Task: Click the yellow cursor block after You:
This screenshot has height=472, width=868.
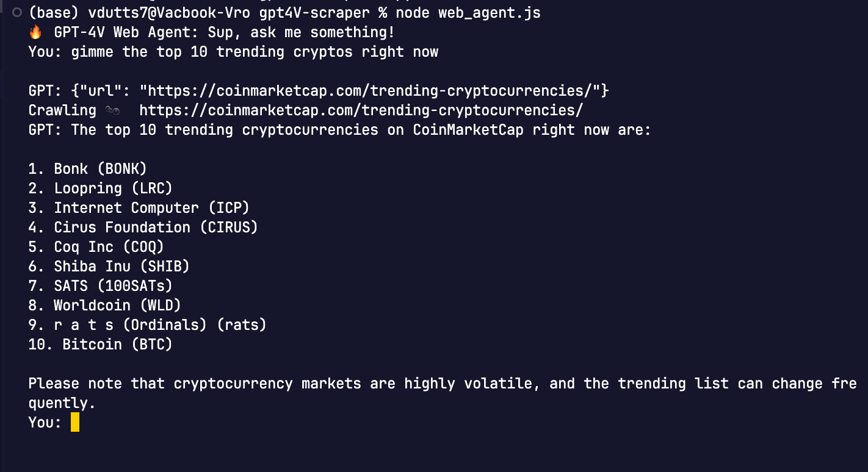Action: [75, 422]
